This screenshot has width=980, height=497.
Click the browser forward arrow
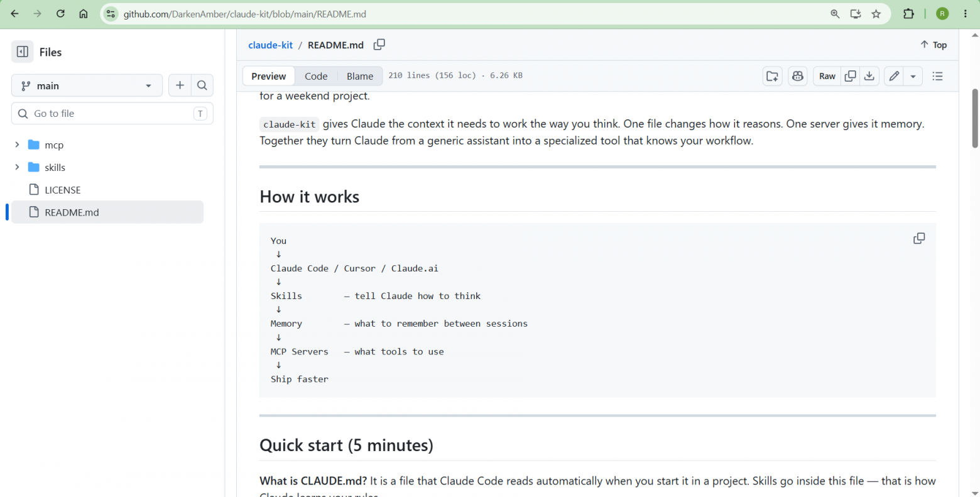tap(38, 14)
